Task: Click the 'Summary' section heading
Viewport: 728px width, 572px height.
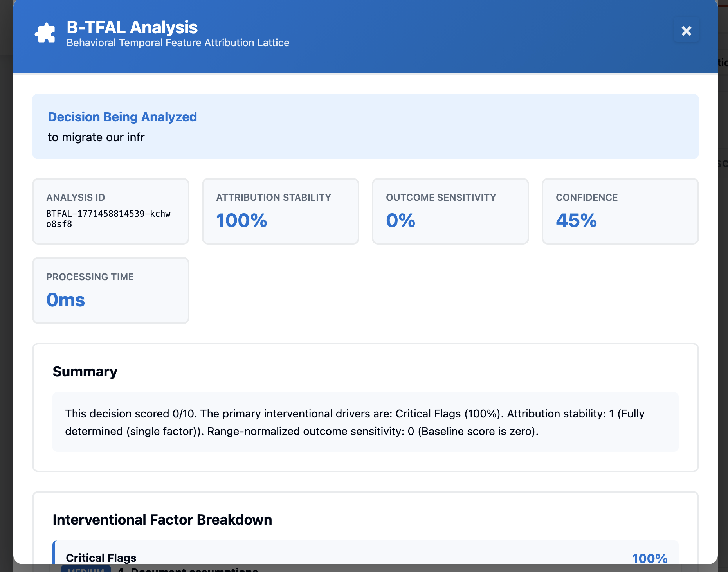Action: click(x=85, y=371)
